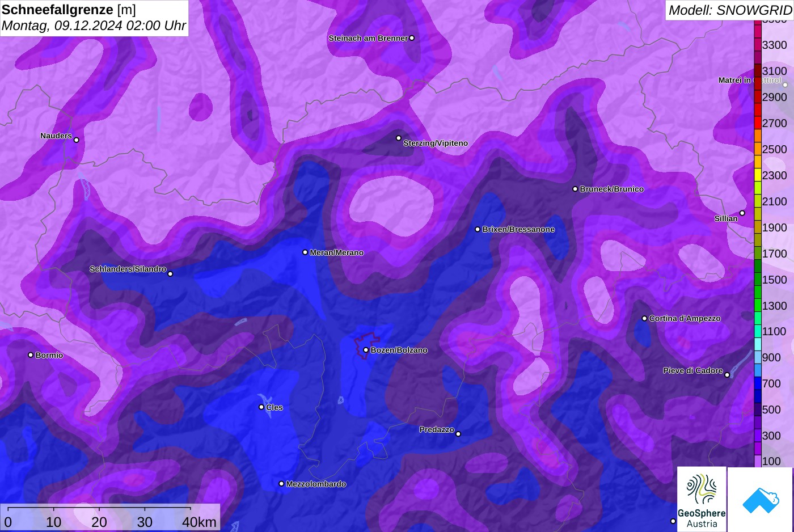Image resolution: width=794 pixels, height=532 pixels.
Task: Click the Meran/Merano label text
Action: click(337, 252)
